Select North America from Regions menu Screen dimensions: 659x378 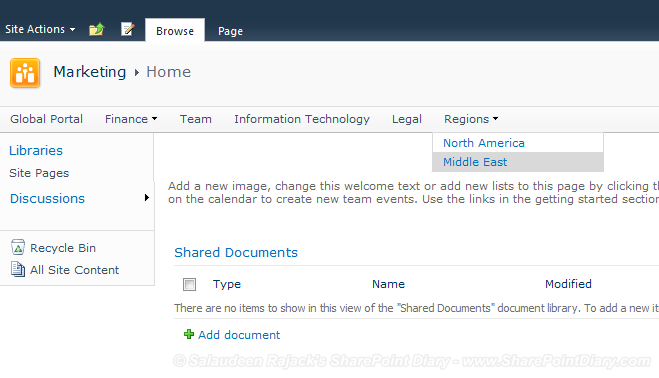(x=518, y=143)
